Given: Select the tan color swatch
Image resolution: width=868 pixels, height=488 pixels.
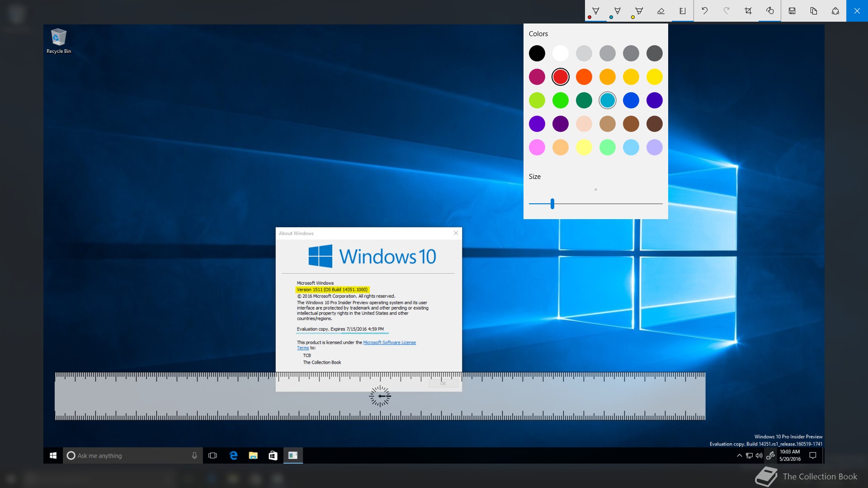Looking at the screenshot, I should pyautogui.click(x=608, y=124).
